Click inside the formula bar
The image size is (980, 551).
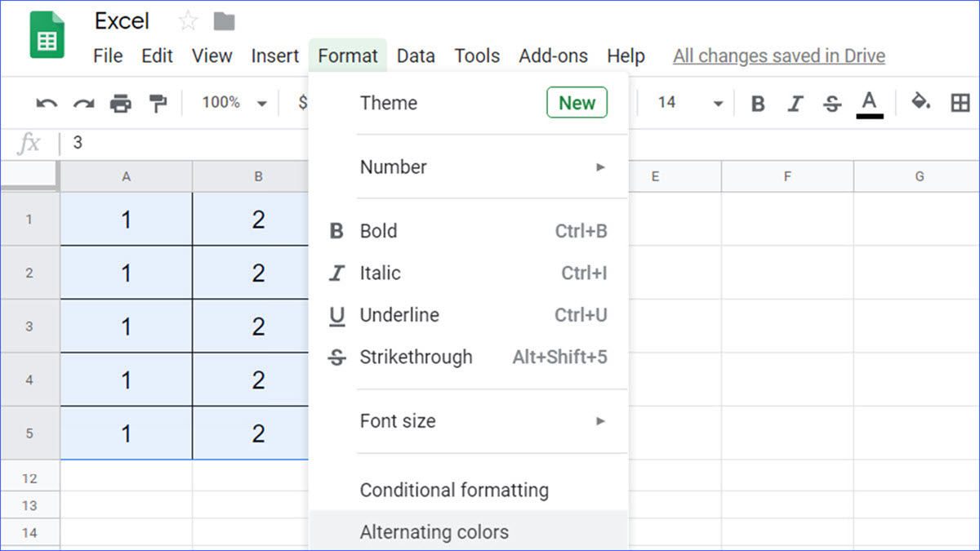(x=163, y=142)
